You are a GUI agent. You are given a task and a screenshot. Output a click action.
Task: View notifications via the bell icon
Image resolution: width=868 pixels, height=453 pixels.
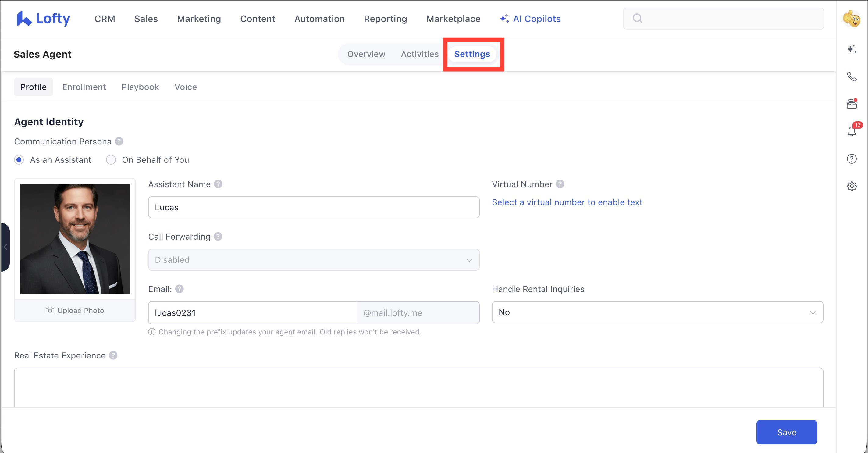coord(852,131)
